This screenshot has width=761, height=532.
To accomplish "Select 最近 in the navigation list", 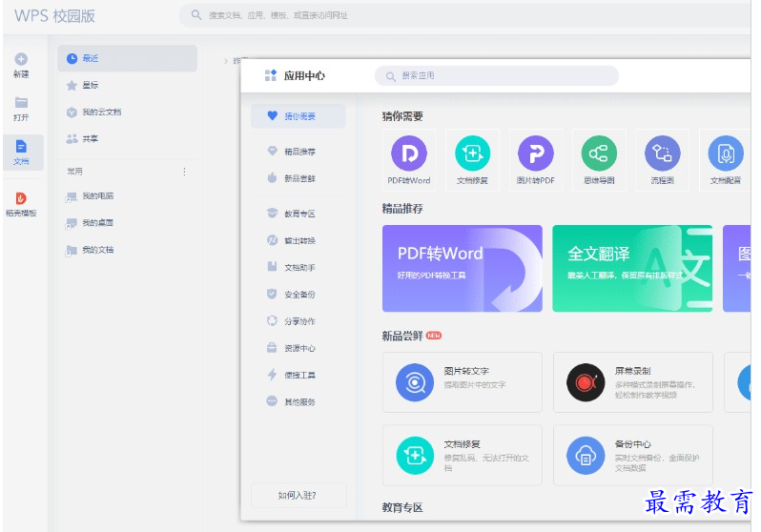I will tap(127, 58).
